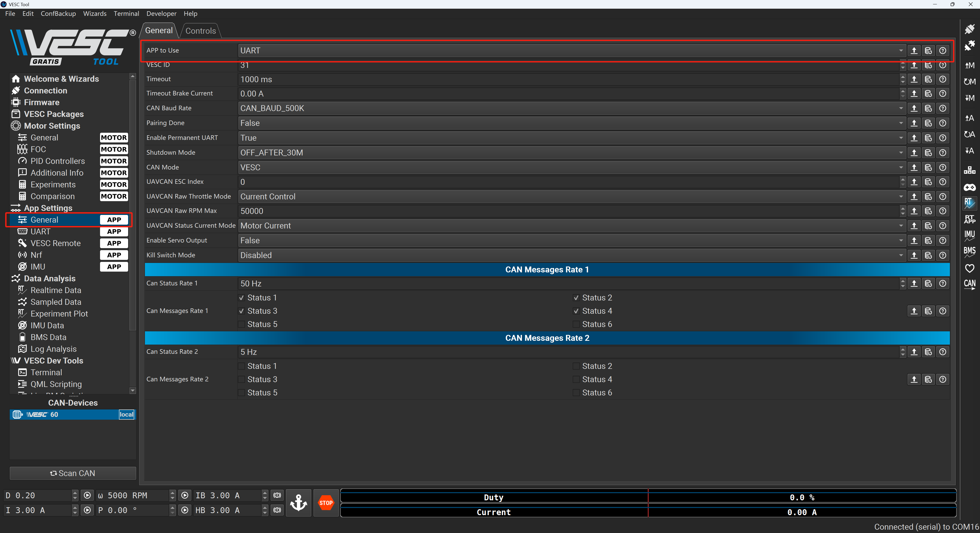Click the help icon for APP to Use row

coord(942,51)
